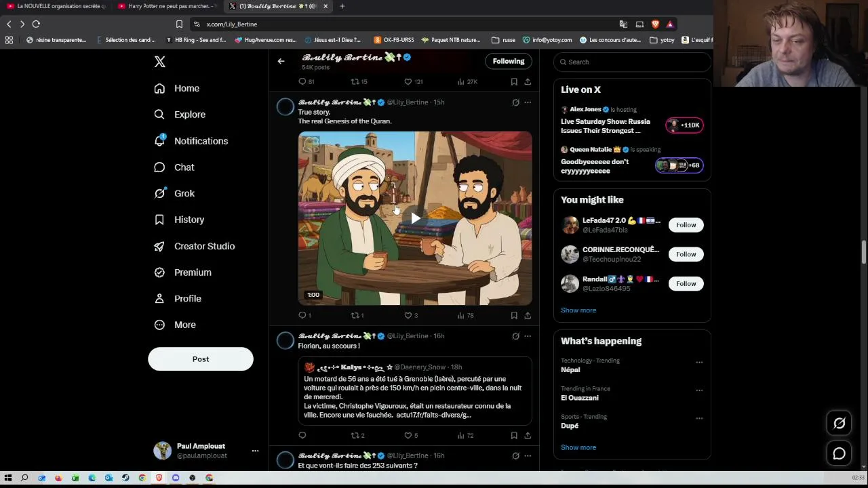This screenshot has width=868, height=488.
Task: Open the Explore page
Action: tap(180, 115)
